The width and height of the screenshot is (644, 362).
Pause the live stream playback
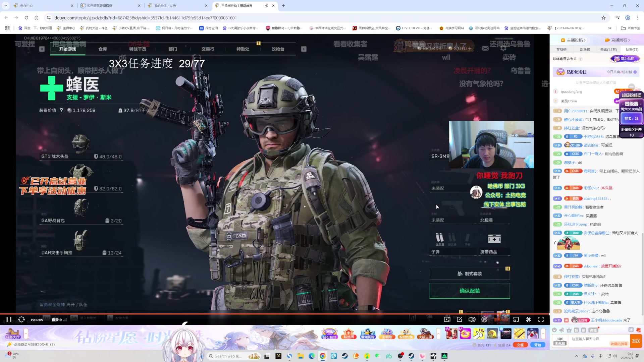[9, 319]
